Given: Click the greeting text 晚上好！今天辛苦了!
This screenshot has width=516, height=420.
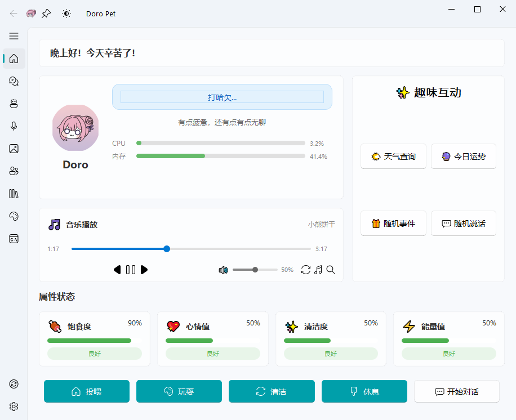Looking at the screenshot, I should click(x=92, y=53).
